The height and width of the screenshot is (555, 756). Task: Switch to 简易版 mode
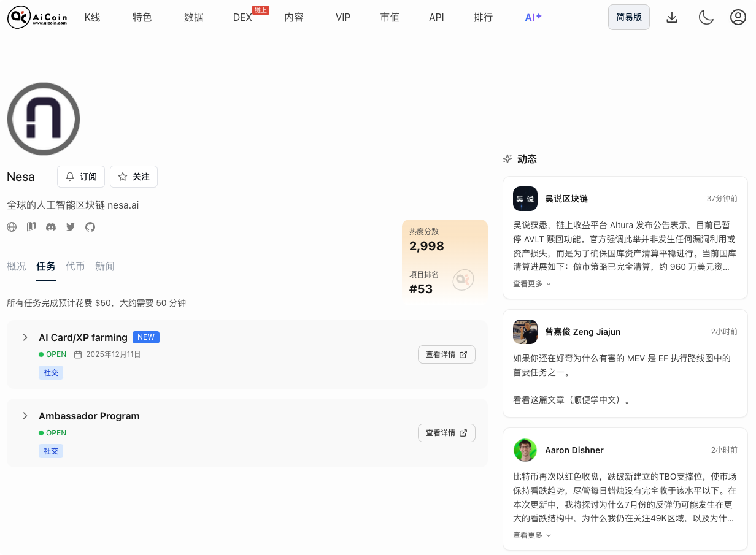(629, 17)
